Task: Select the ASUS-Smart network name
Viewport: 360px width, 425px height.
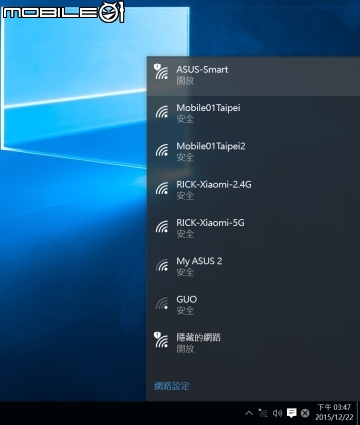Action: click(202, 70)
